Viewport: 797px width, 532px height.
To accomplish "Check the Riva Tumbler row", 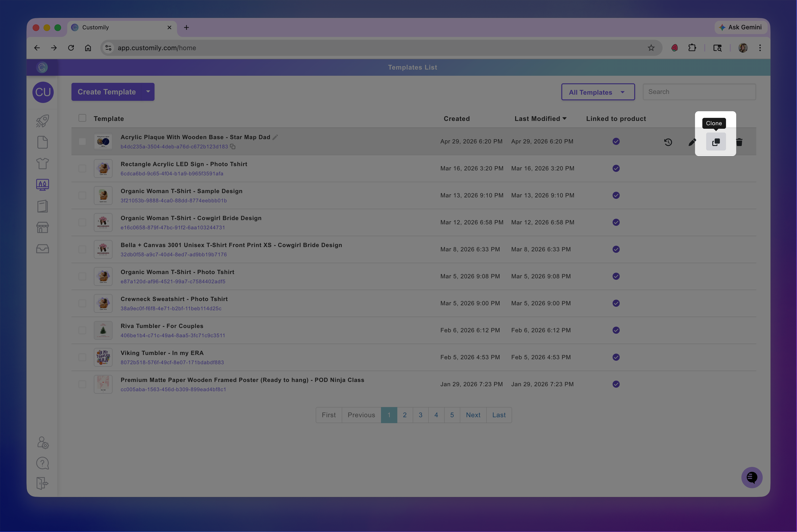I will tap(82, 330).
